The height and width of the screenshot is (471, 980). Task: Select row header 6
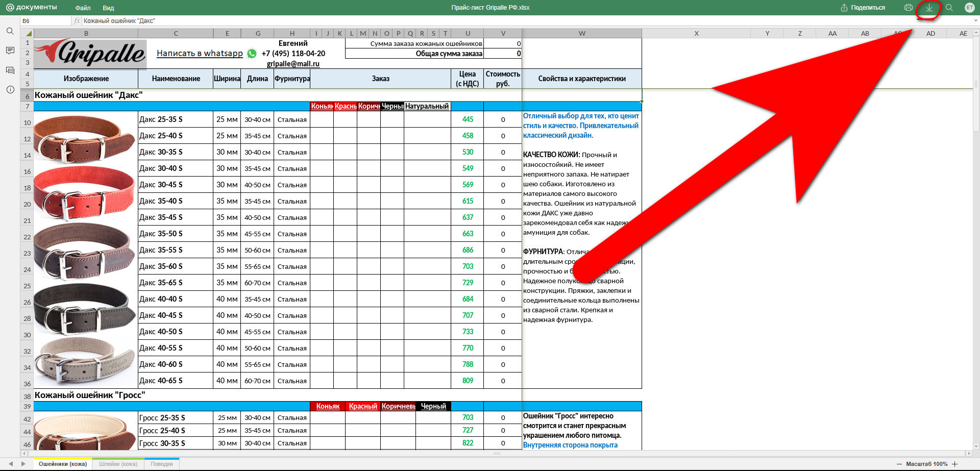point(27,96)
